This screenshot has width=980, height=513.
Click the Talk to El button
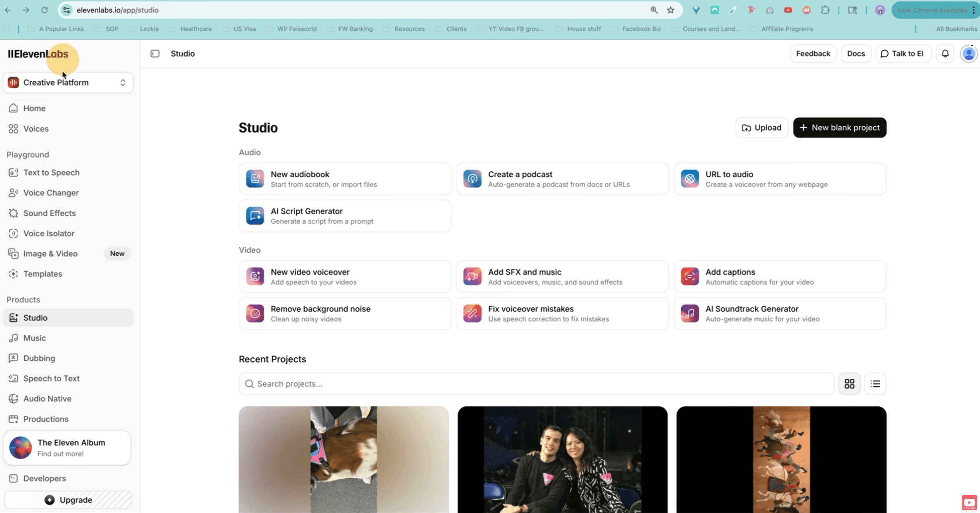coord(903,54)
